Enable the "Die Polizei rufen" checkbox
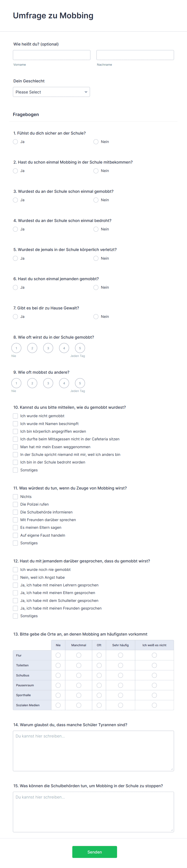This screenshot has height=868, width=187. (x=15, y=504)
